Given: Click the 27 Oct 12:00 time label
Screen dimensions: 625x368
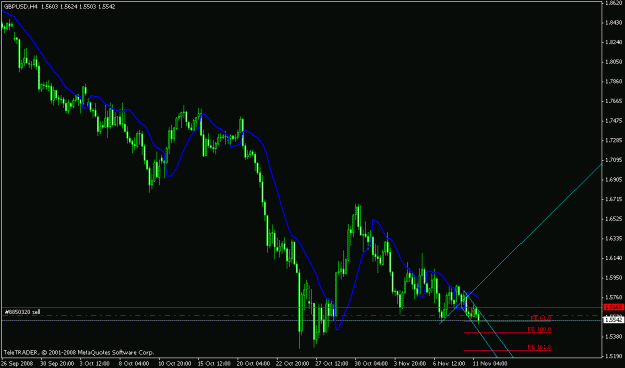Looking at the screenshot, I should [332, 364].
